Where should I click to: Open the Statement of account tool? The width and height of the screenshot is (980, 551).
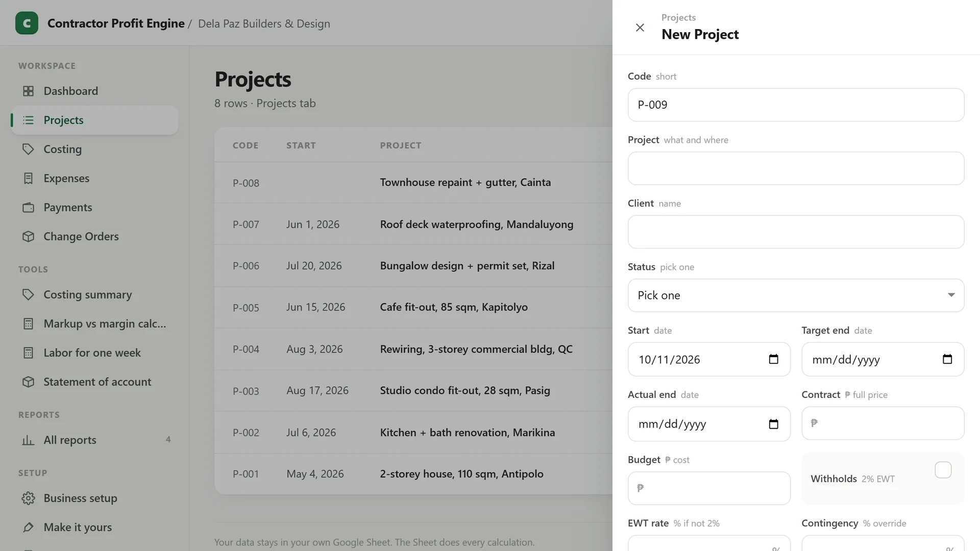(94, 382)
